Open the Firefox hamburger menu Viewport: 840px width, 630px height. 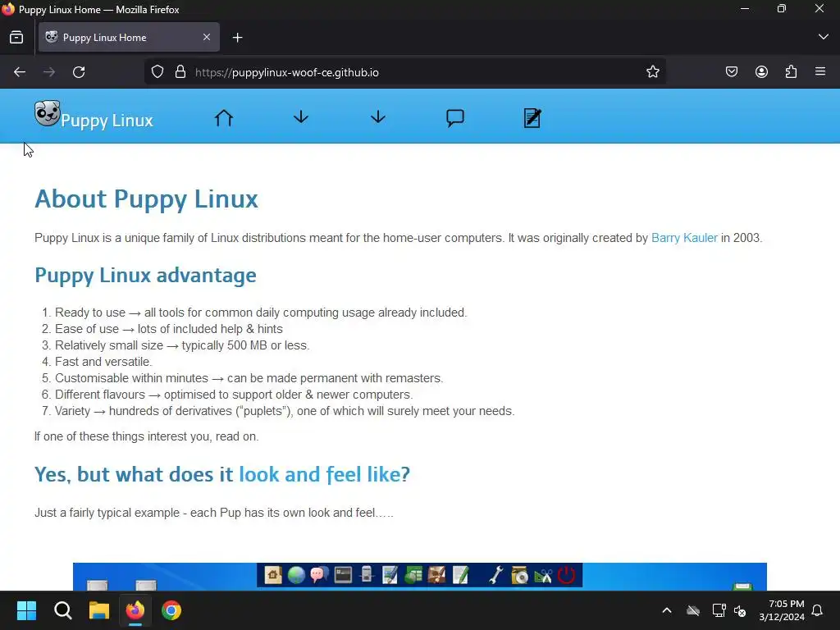click(820, 71)
